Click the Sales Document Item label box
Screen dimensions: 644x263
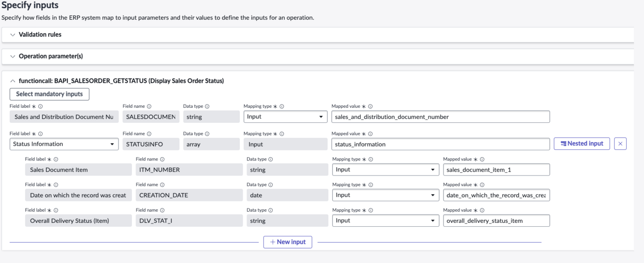(x=78, y=170)
